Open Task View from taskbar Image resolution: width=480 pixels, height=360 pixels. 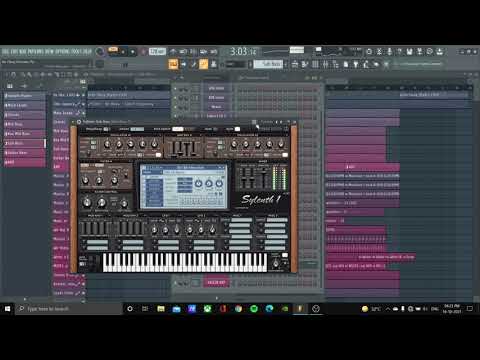[x=145, y=309]
